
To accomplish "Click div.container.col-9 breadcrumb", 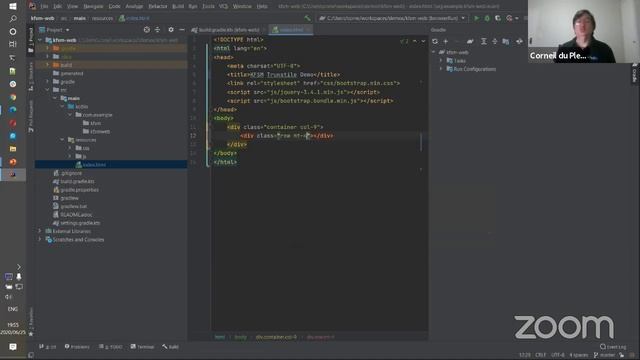I will [276, 337].
